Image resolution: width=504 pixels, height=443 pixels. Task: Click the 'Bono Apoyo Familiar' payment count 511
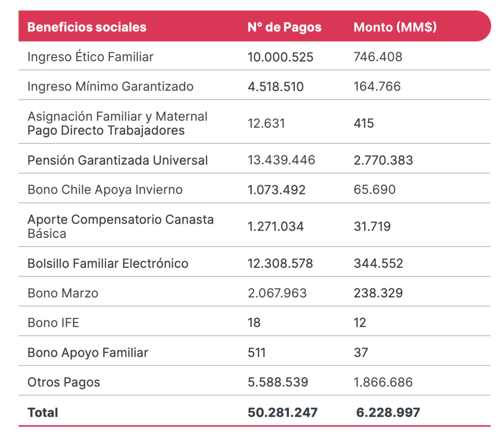pos(257,352)
